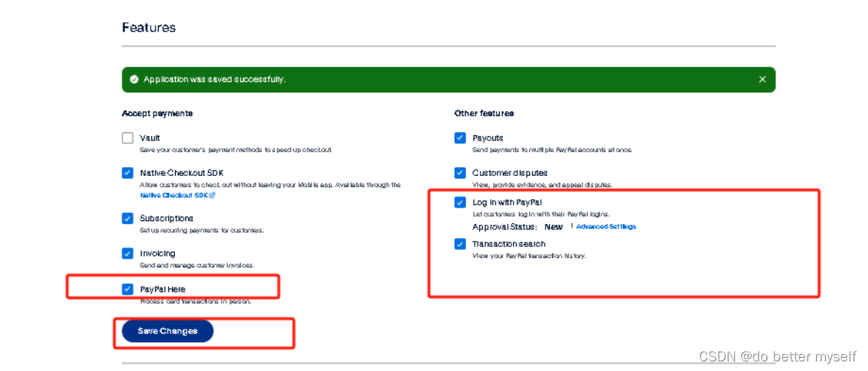
Task: Click 'Process card transactions in person' text
Action: pos(196,301)
